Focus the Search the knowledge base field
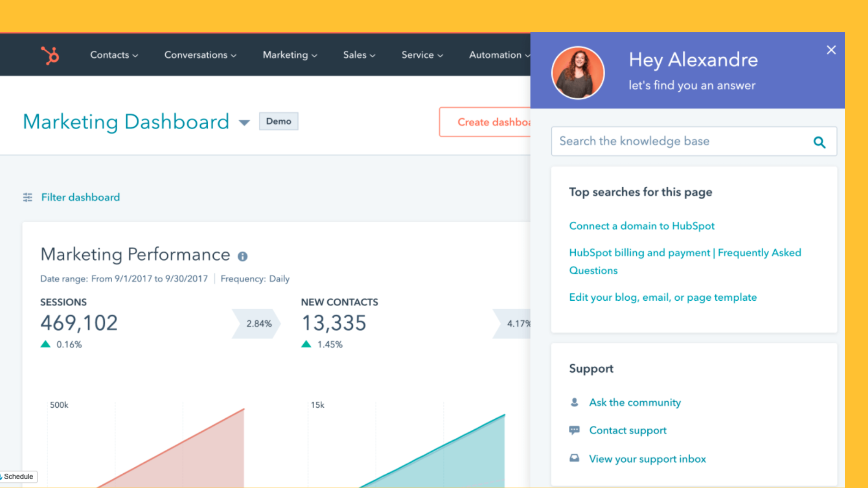 [x=694, y=141]
